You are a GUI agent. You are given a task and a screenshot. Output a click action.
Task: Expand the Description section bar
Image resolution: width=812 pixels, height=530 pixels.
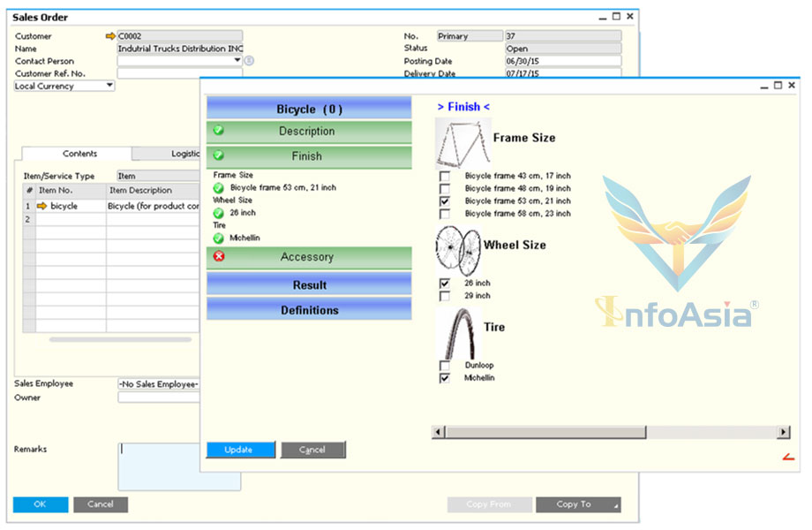[309, 132]
